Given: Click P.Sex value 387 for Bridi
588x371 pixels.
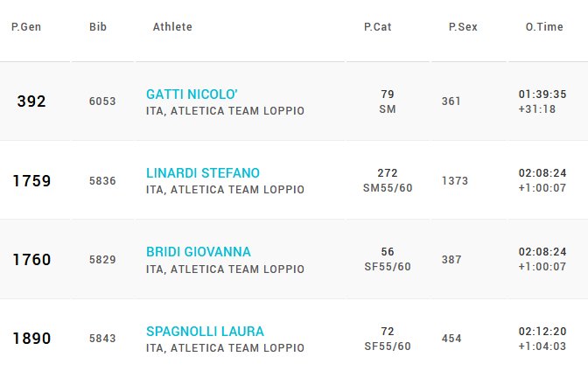Looking at the screenshot, I should 451,260.
